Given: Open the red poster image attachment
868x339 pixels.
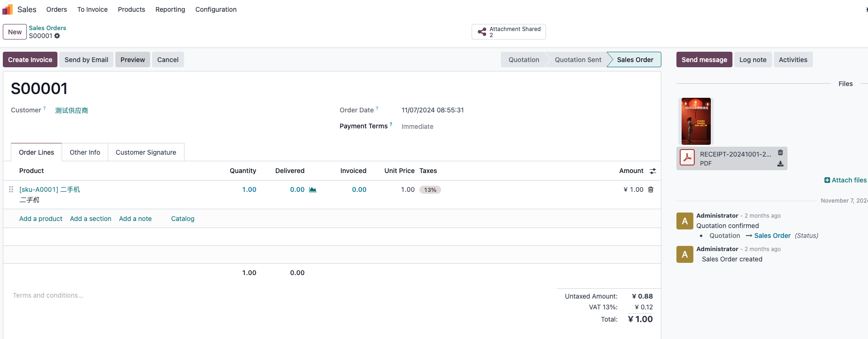Looking at the screenshot, I should pos(696,121).
